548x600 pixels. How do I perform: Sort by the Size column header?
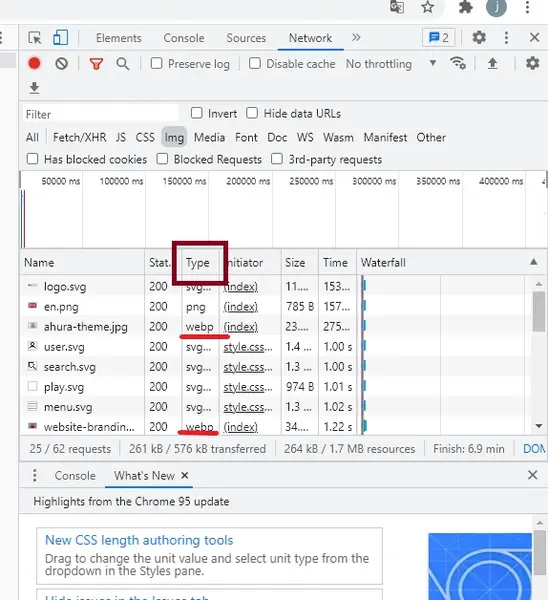[300, 262]
